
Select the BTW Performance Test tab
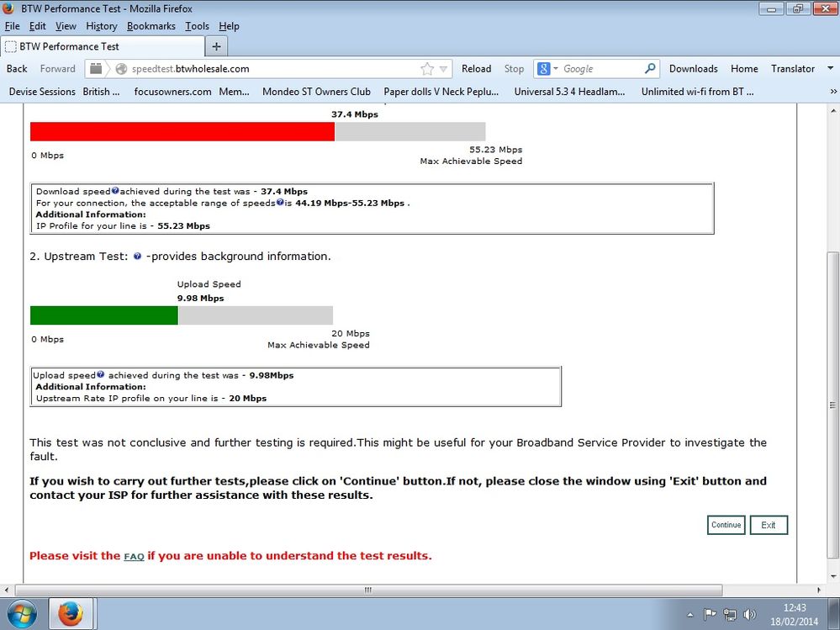coord(103,46)
